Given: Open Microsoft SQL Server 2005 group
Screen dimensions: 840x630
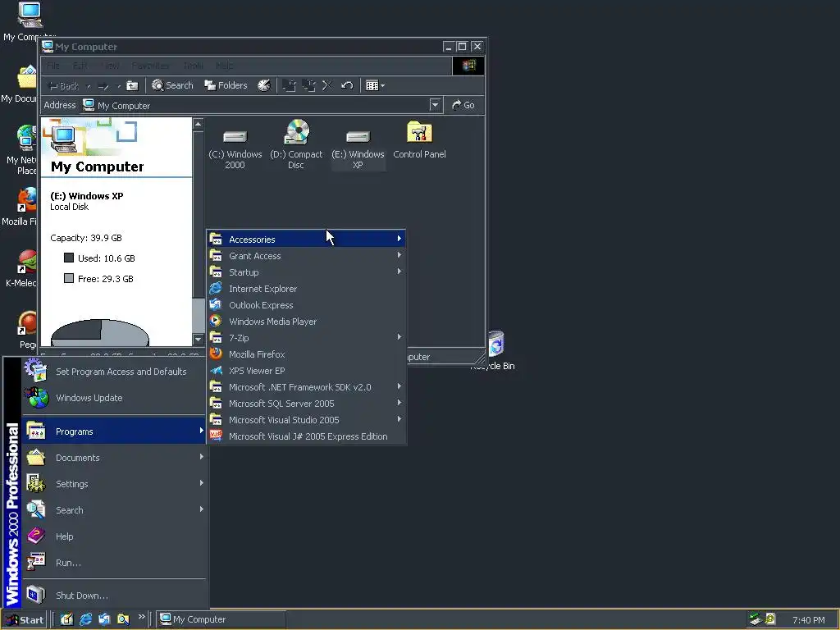Looking at the screenshot, I should 307,404.
